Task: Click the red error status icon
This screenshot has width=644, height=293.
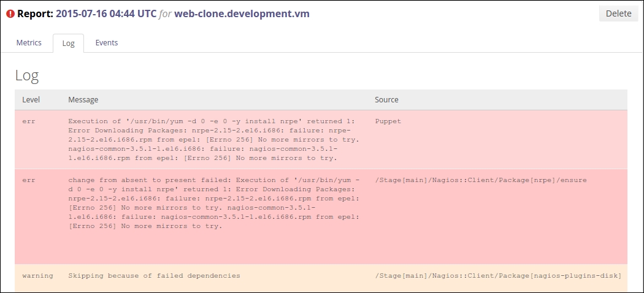Action: [10, 13]
